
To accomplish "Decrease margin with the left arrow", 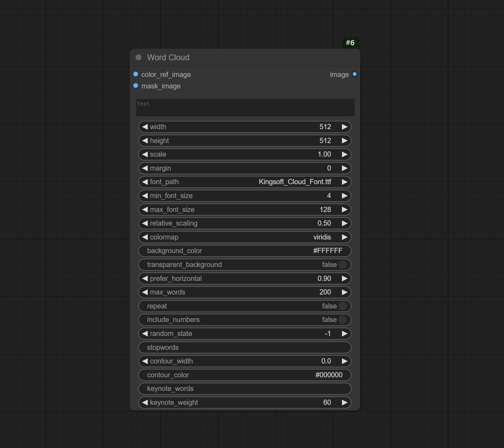I will point(145,168).
